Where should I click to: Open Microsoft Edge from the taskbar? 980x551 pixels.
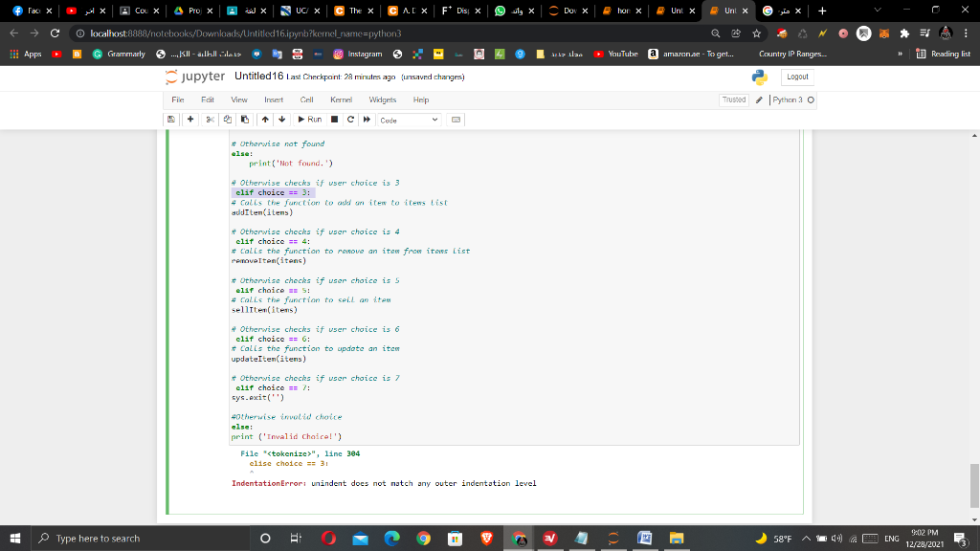[391, 538]
